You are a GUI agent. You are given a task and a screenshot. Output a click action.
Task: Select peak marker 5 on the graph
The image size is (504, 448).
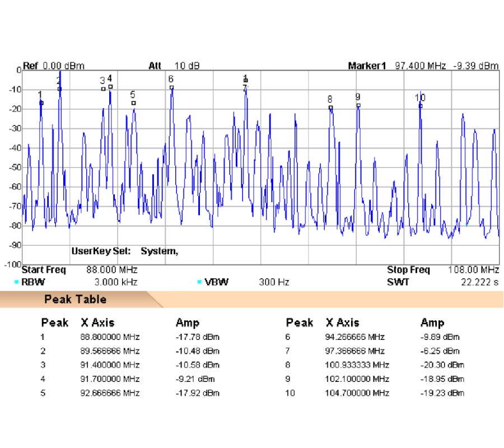tap(133, 102)
